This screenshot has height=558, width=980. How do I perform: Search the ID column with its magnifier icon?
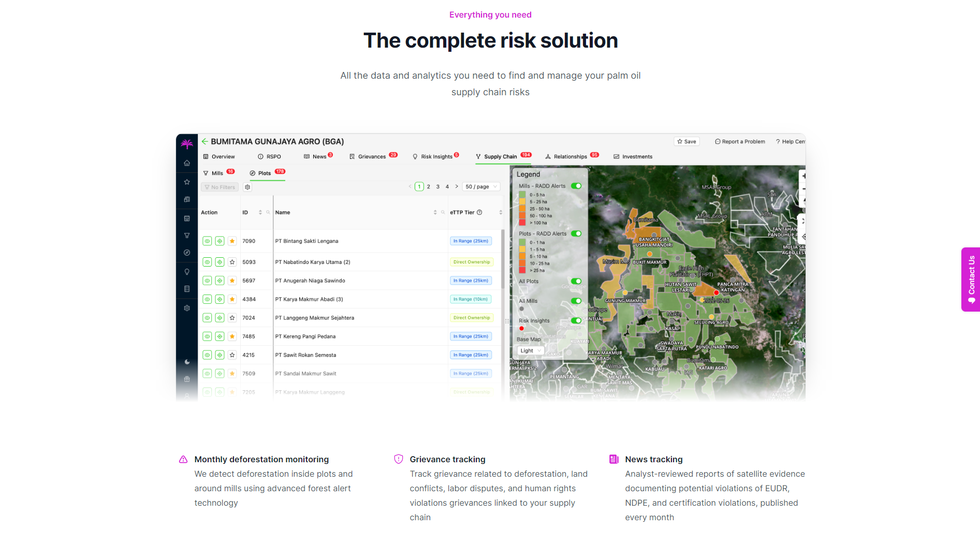click(x=268, y=212)
